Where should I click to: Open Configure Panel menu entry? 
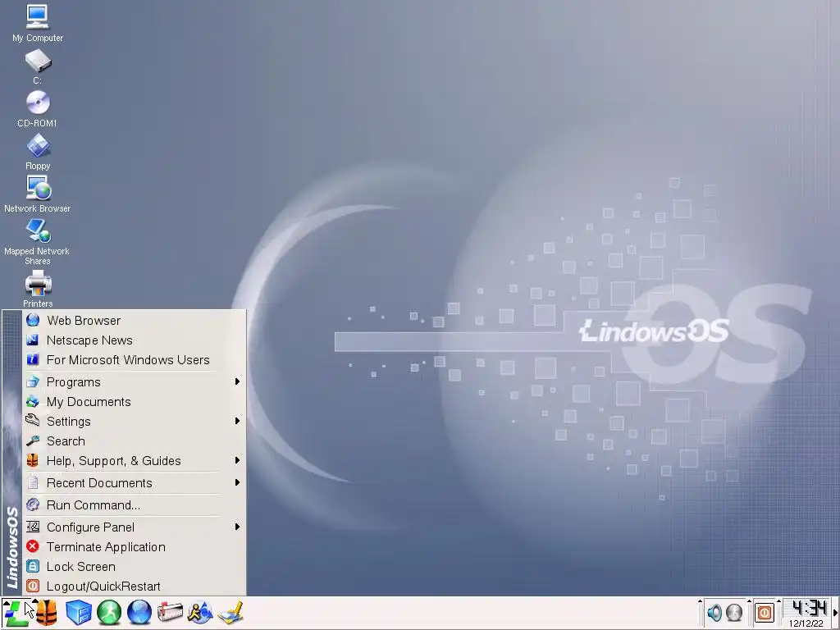coord(135,527)
